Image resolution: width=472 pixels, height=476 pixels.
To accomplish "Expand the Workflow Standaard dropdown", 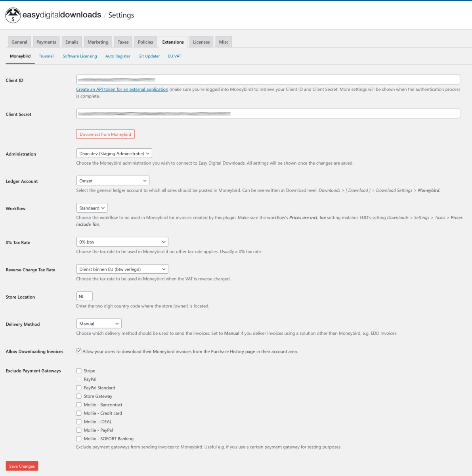I will point(92,208).
